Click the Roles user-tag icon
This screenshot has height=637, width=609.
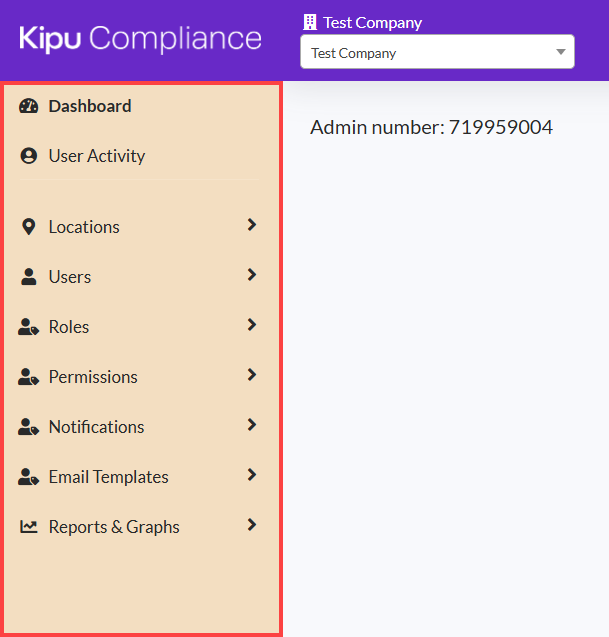click(29, 327)
